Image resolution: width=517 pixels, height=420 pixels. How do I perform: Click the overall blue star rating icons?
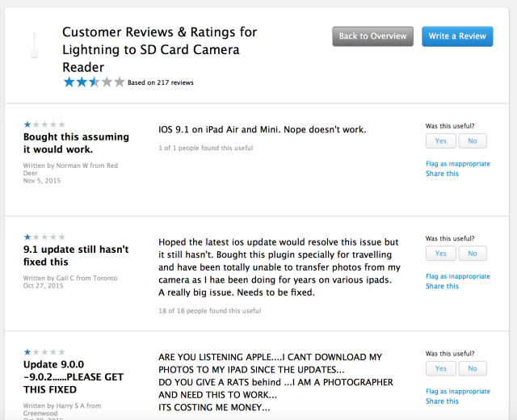point(94,82)
